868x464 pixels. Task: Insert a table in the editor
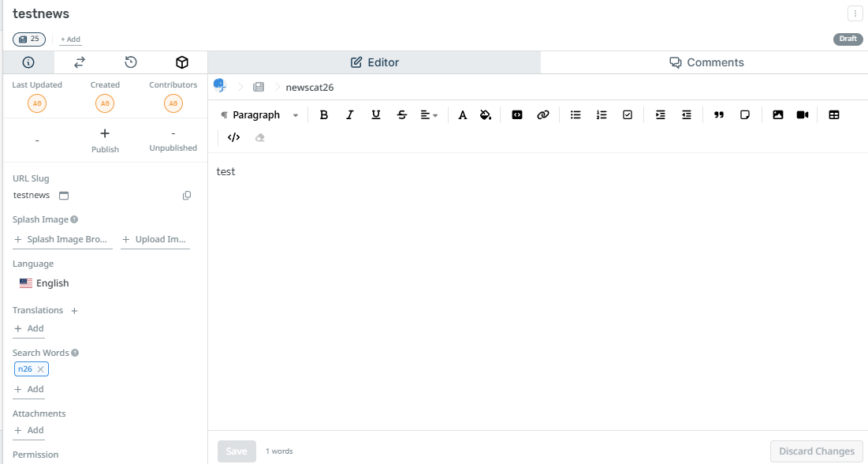pyautogui.click(x=834, y=115)
